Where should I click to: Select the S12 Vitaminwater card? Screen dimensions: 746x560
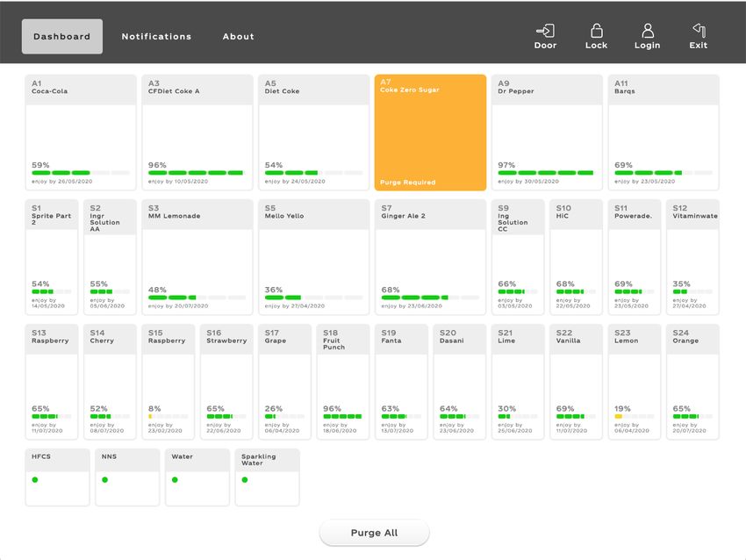coord(692,257)
